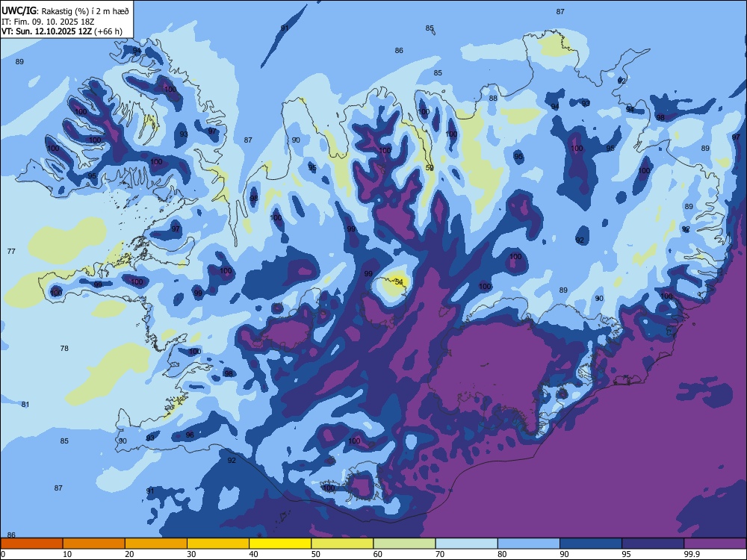The height and width of the screenshot is (560, 747).
Task: Click the humidity value '88' on the map
Action: tap(493, 99)
